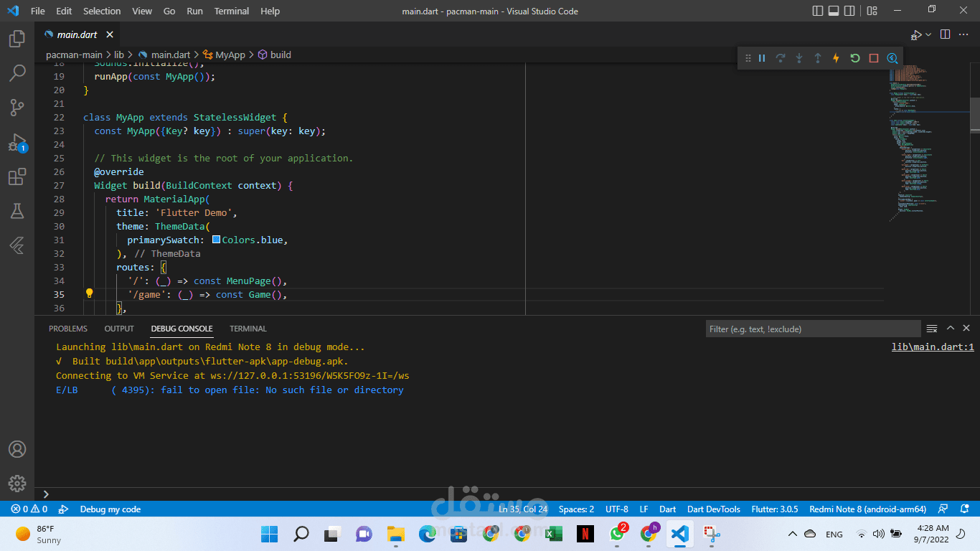The width and height of the screenshot is (980, 551).
Task: Maximize panel using the up chevron
Action: [950, 328]
